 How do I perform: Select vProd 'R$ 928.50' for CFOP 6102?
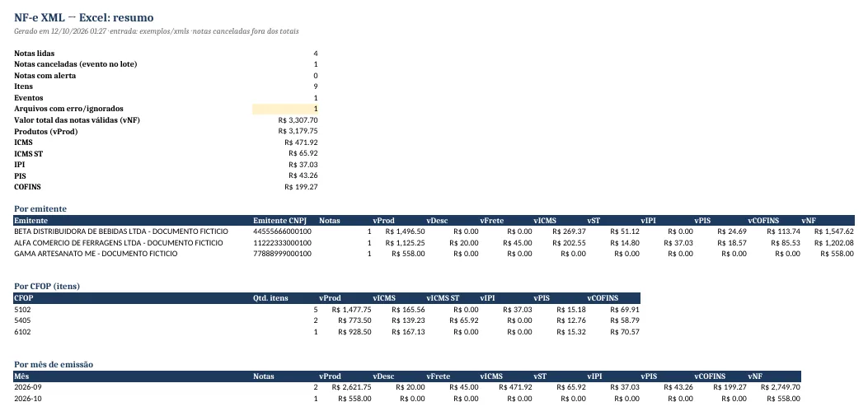(354, 332)
